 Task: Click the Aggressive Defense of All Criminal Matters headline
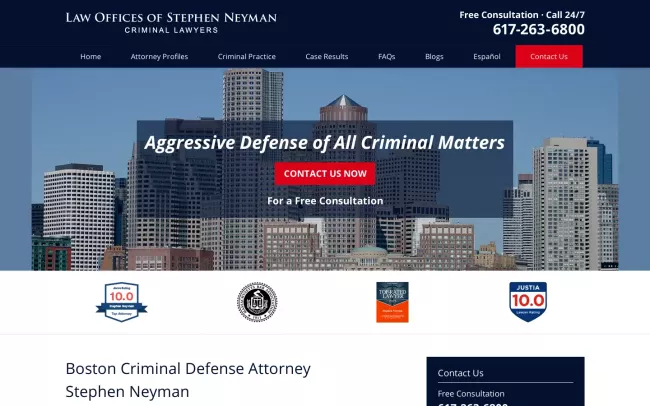pyautogui.click(x=324, y=142)
